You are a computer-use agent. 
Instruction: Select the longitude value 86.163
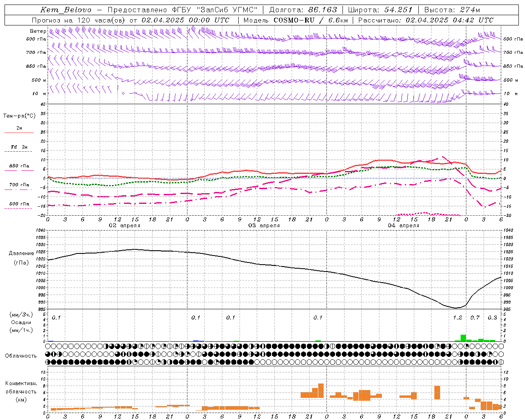(322, 10)
